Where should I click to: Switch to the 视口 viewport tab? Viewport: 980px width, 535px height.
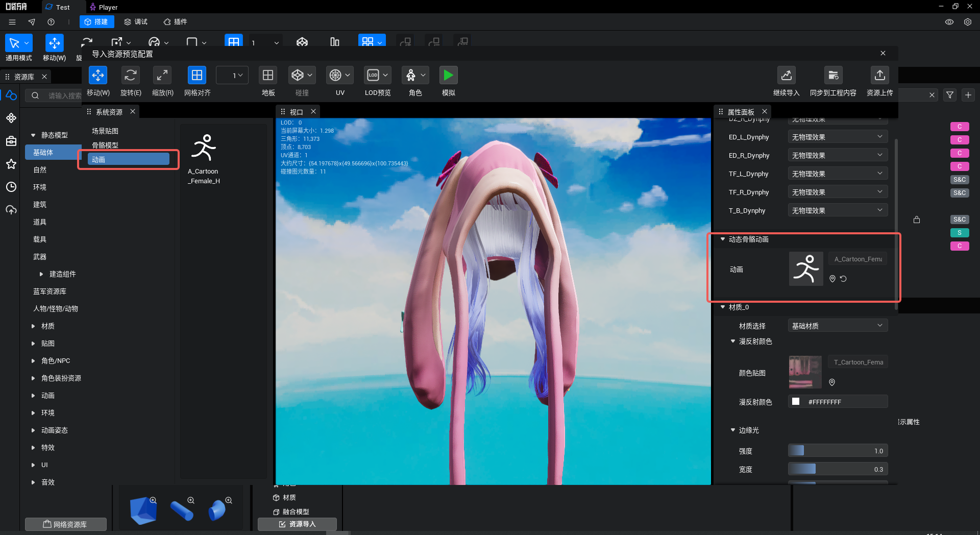pos(296,112)
